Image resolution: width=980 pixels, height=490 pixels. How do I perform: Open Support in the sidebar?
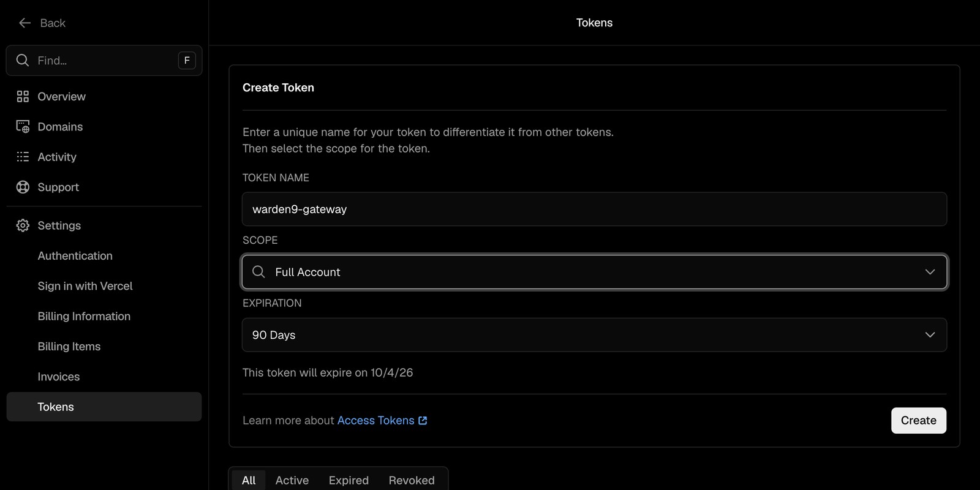click(x=104, y=187)
